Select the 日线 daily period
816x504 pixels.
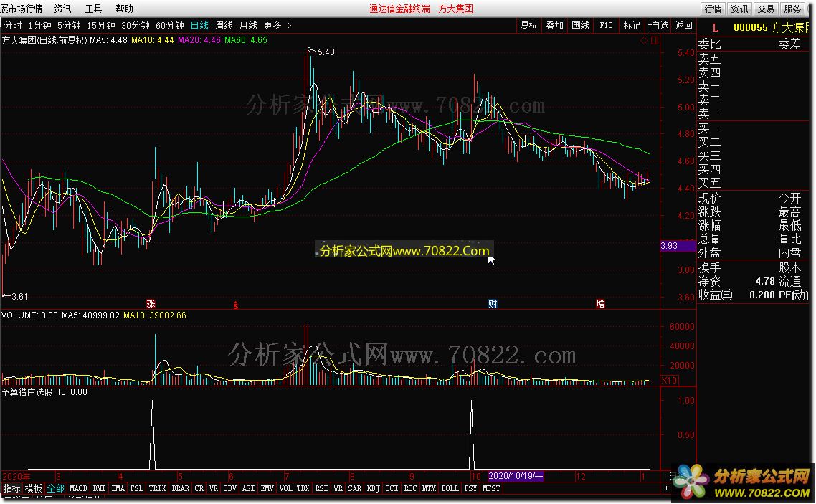pos(199,25)
